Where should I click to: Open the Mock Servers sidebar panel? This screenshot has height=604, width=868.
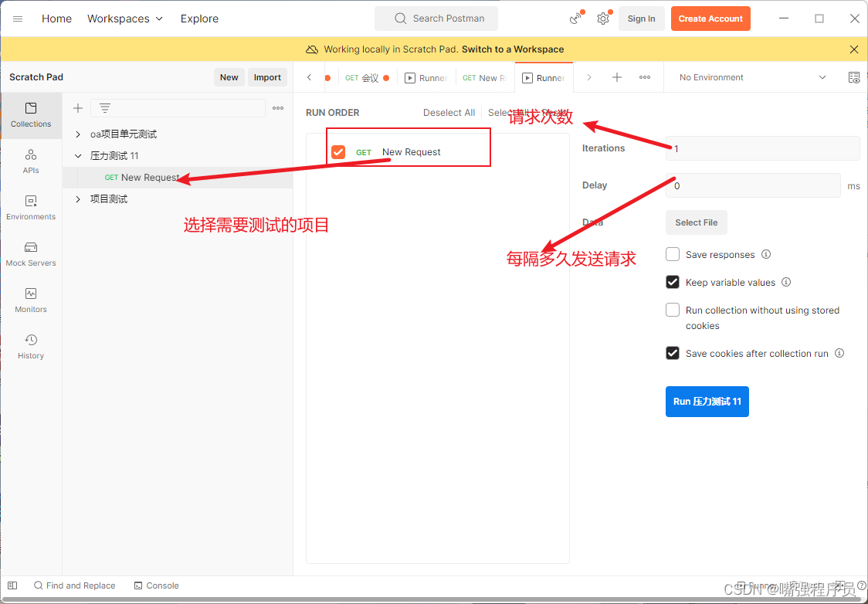[x=31, y=255]
